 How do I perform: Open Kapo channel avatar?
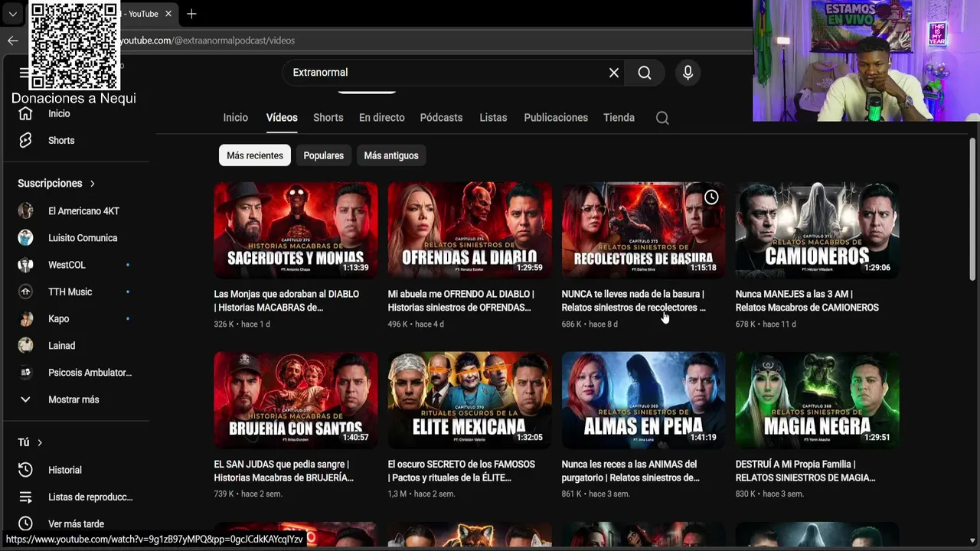click(25, 318)
